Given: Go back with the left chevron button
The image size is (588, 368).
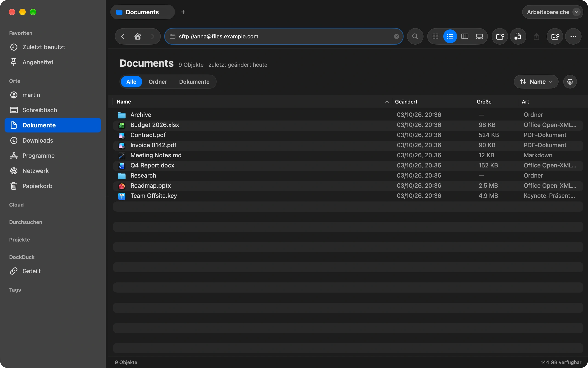Looking at the screenshot, I should (x=123, y=37).
